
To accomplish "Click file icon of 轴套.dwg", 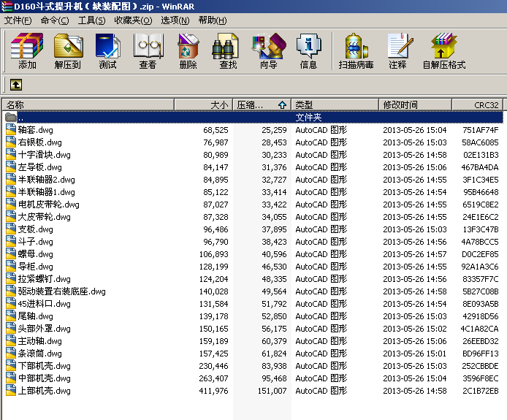I will [x=11, y=130].
